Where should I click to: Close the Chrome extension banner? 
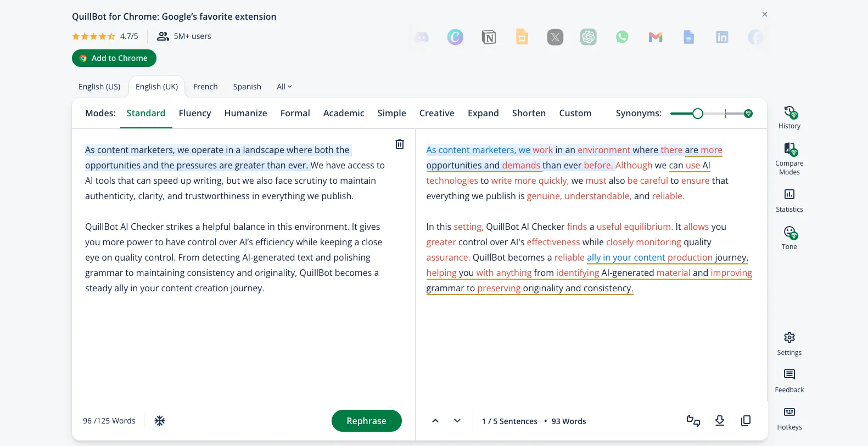pos(765,14)
